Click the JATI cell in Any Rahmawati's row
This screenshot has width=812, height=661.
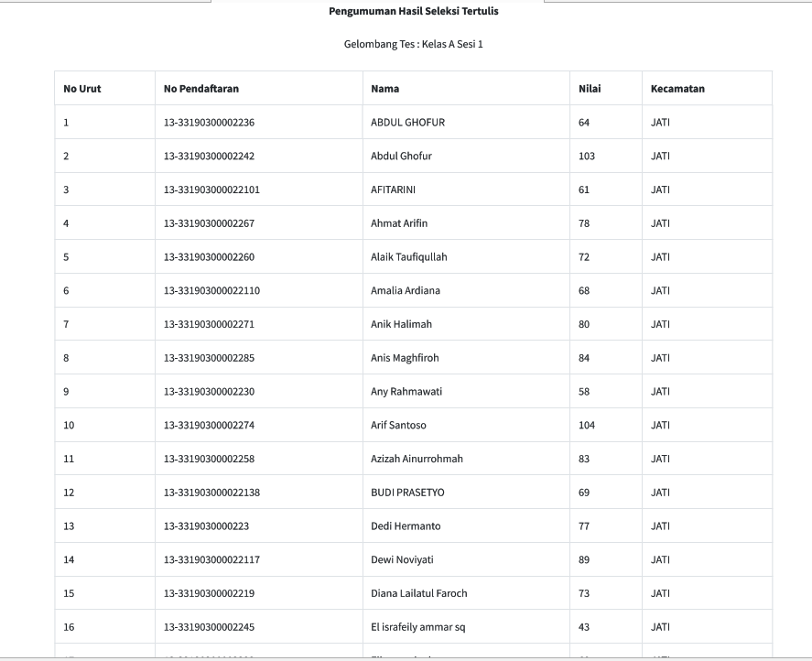coord(660,392)
